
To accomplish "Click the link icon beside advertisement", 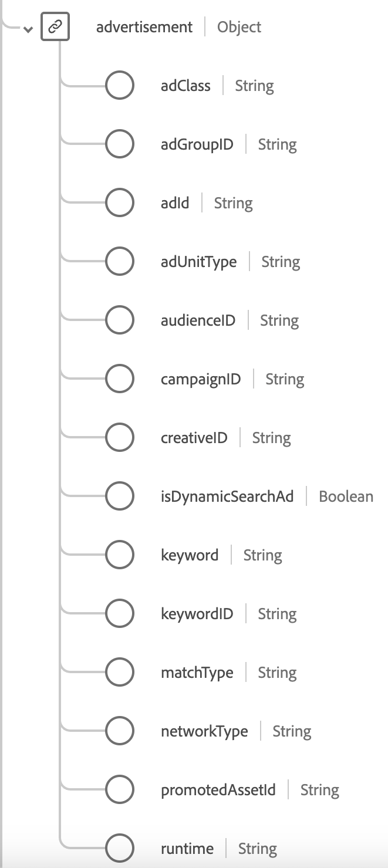I will coord(55,27).
